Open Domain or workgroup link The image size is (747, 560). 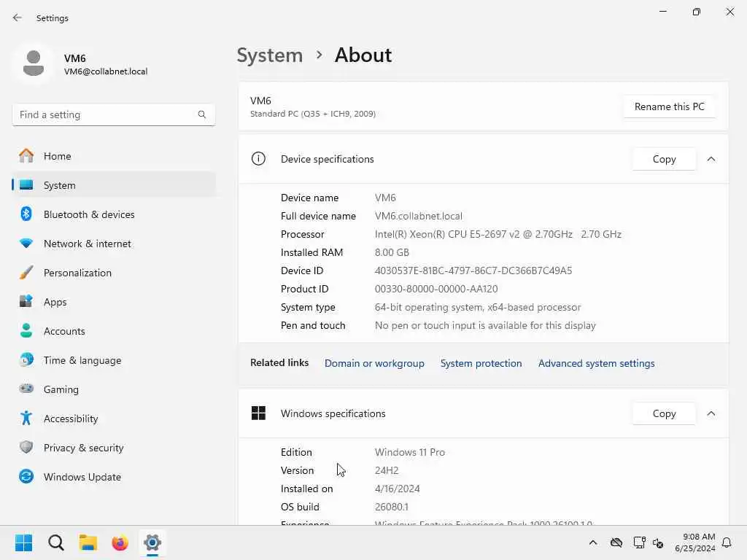tap(374, 363)
